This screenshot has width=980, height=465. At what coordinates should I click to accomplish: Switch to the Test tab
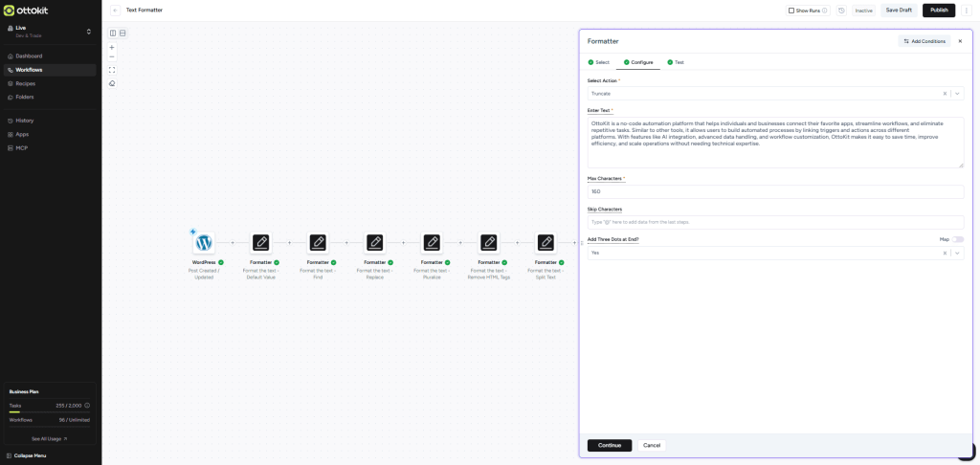tap(676, 62)
